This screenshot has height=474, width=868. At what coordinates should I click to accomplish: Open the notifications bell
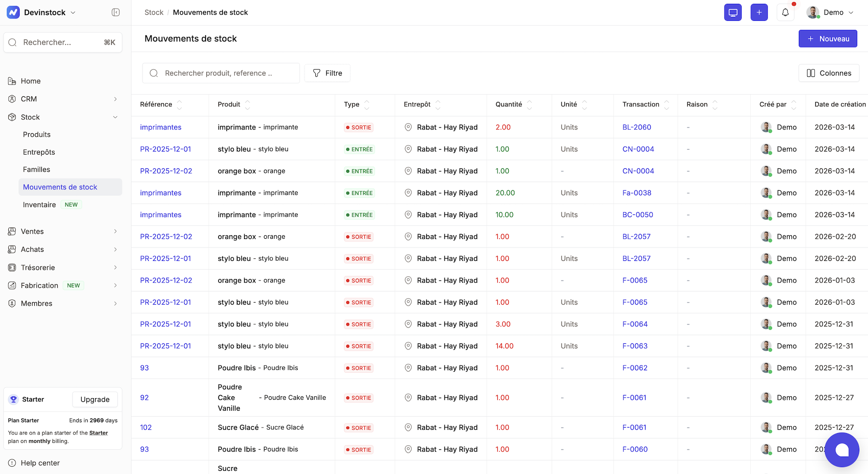pyautogui.click(x=785, y=12)
